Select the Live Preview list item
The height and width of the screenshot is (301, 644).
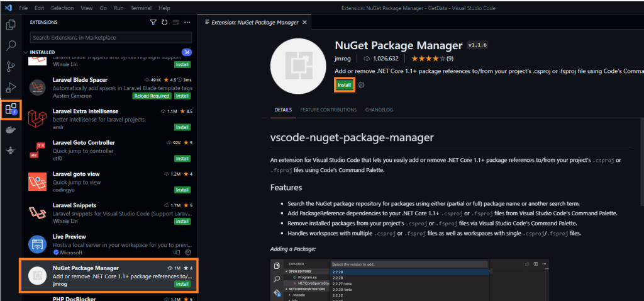click(x=109, y=244)
